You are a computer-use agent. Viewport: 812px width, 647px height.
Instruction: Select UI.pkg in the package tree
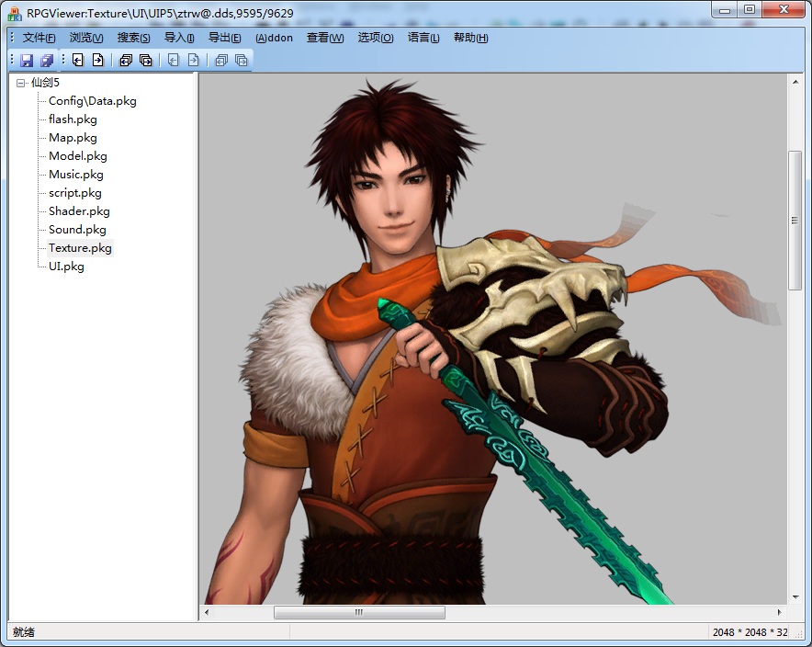point(66,267)
